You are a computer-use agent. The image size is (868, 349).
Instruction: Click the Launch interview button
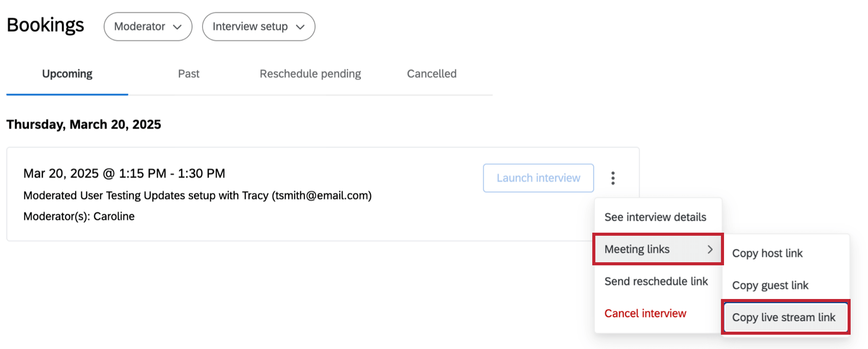pos(538,178)
